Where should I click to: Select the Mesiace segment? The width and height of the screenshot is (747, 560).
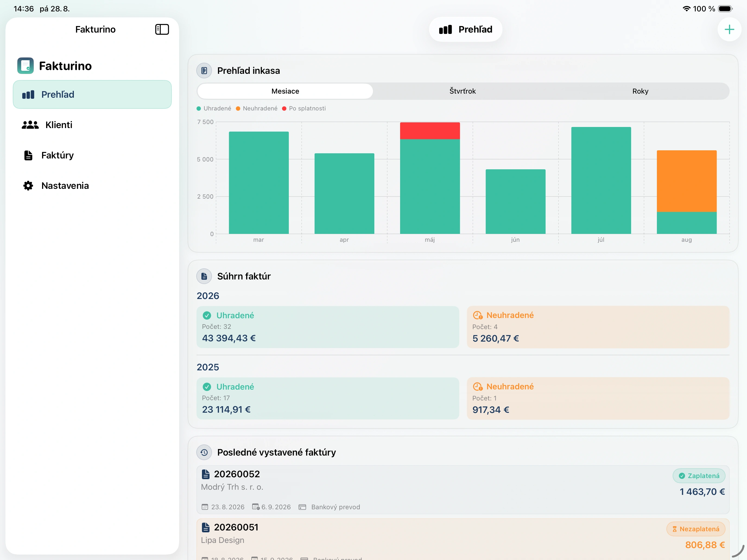click(285, 91)
